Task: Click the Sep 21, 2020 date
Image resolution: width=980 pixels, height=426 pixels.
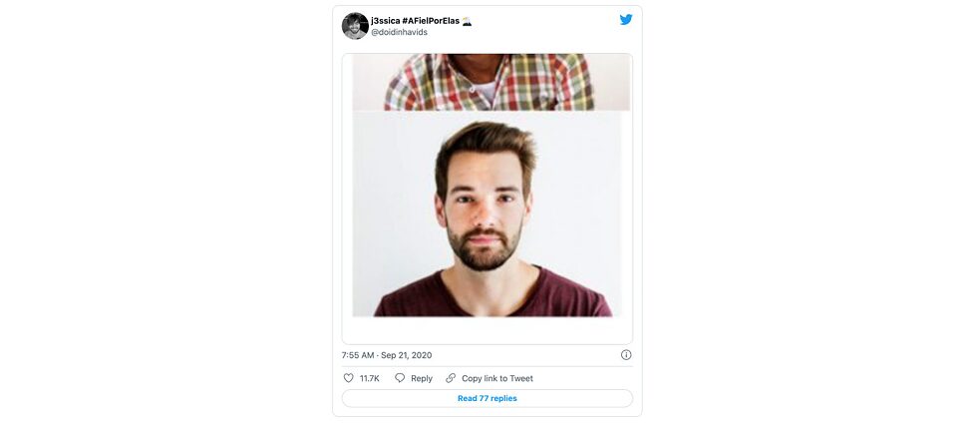Action: coord(408,355)
